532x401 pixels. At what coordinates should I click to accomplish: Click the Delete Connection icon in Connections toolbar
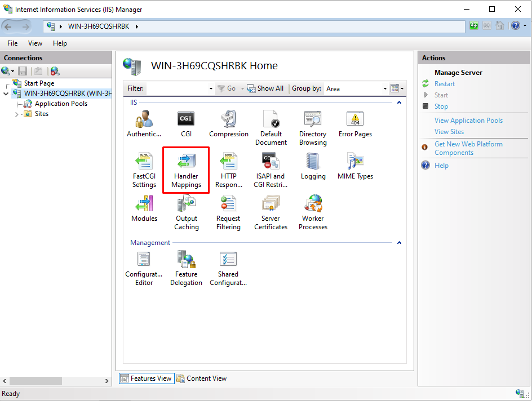(x=55, y=71)
